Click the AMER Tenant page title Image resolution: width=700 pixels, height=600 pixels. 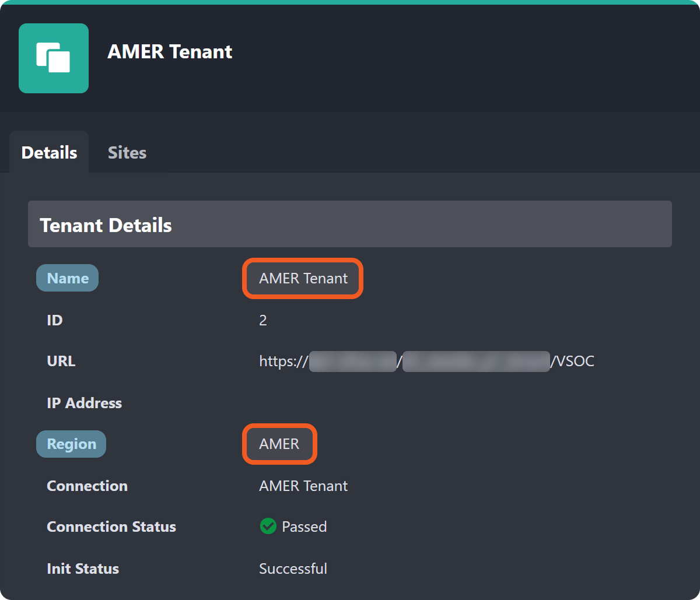pyautogui.click(x=170, y=52)
